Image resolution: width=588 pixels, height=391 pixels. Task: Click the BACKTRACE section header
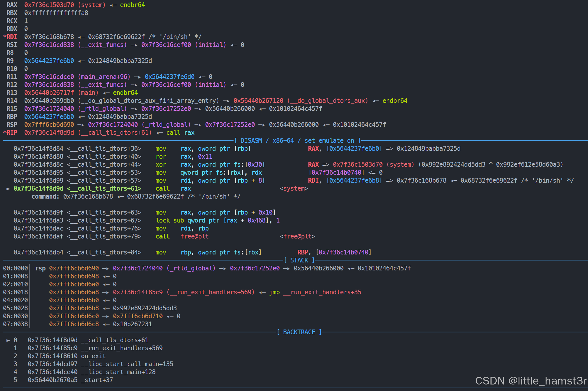point(299,332)
